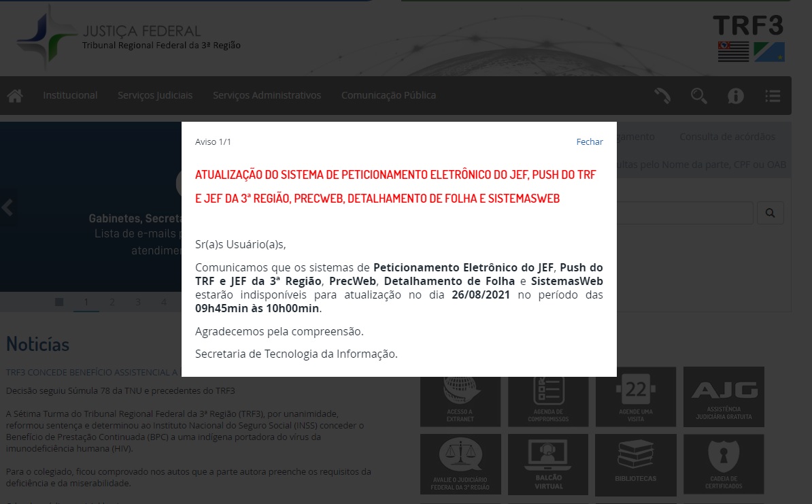Click 'Tribunal Regional Federal da 3ª Região' header text
This screenshot has width=812, height=504.
162,46
